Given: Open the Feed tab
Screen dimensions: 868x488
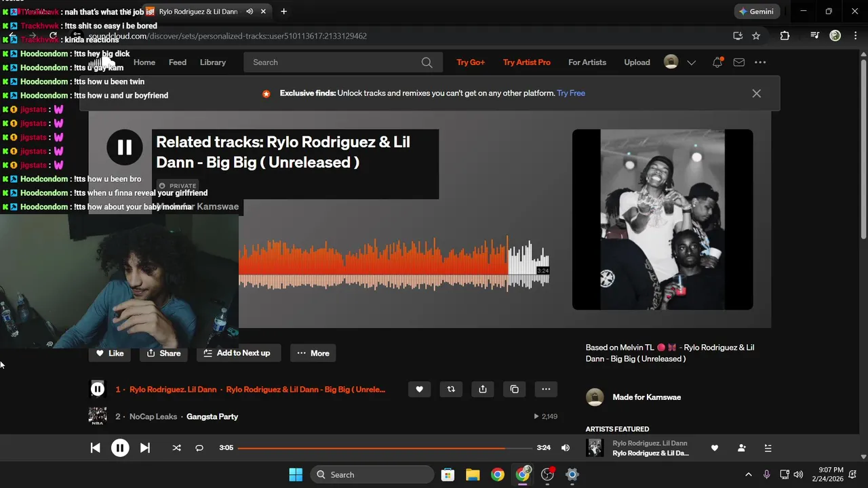Looking at the screenshot, I should point(178,62).
